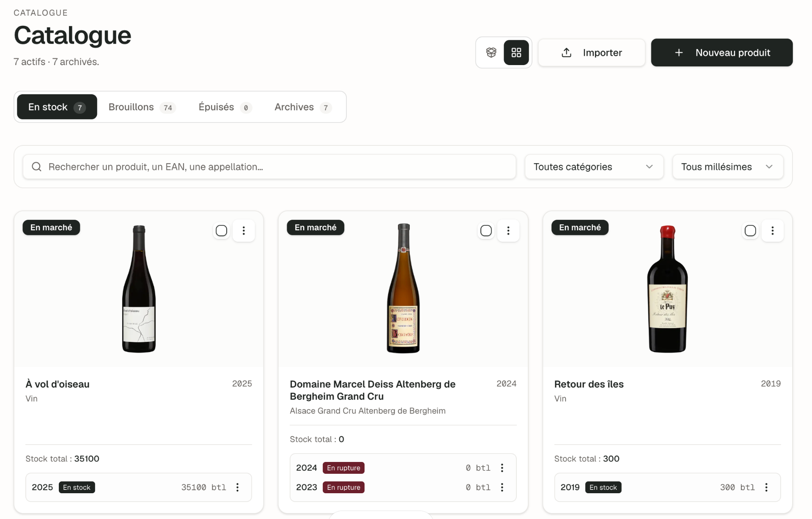Click the Le Puy bottle image
Screen dimensions: 812x519
[667, 289]
